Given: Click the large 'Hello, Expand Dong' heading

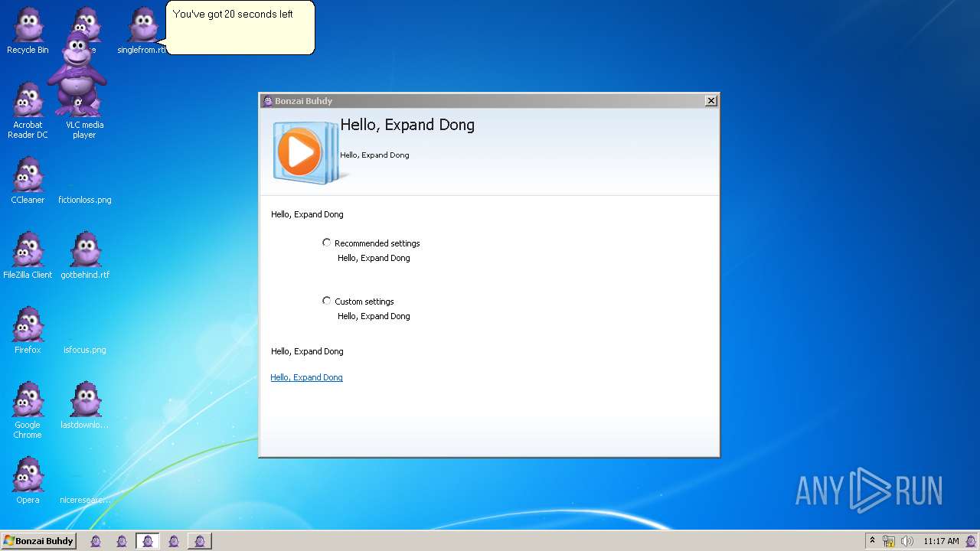Looking at the screenshot, I should click(407, 125).
